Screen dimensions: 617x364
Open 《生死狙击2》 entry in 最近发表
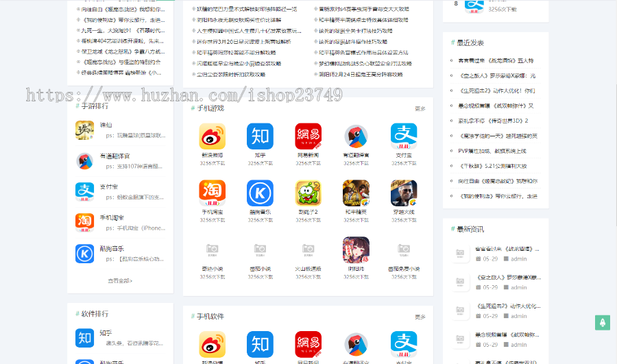497,91
